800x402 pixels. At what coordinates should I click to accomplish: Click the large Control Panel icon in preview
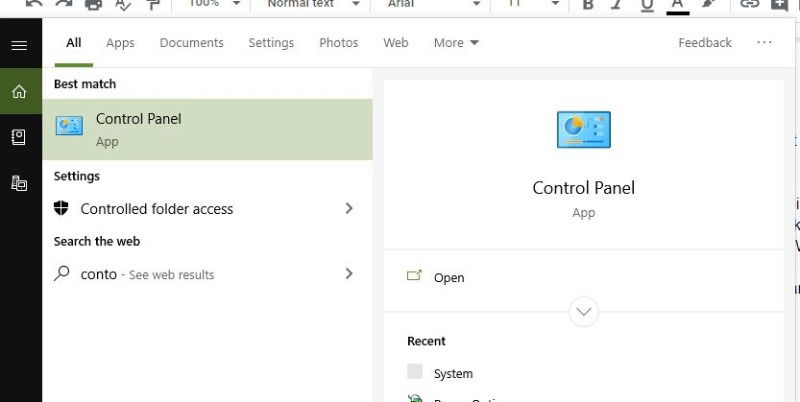tap(583, 130)
